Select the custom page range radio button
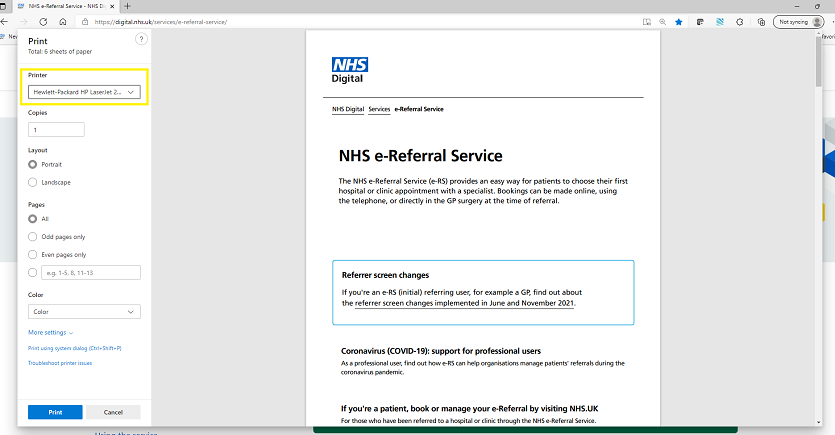 pyautogui.click(x=32, y=273)
